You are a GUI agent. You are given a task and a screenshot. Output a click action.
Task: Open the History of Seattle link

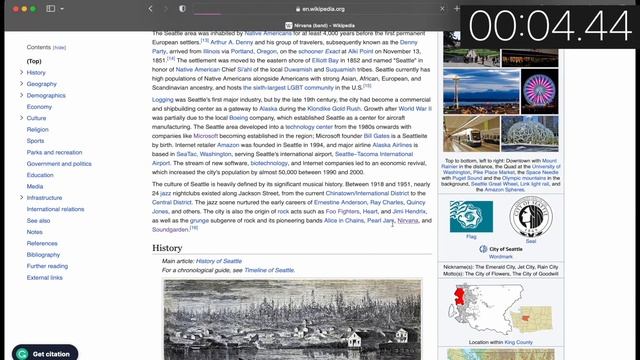(219, 261)
